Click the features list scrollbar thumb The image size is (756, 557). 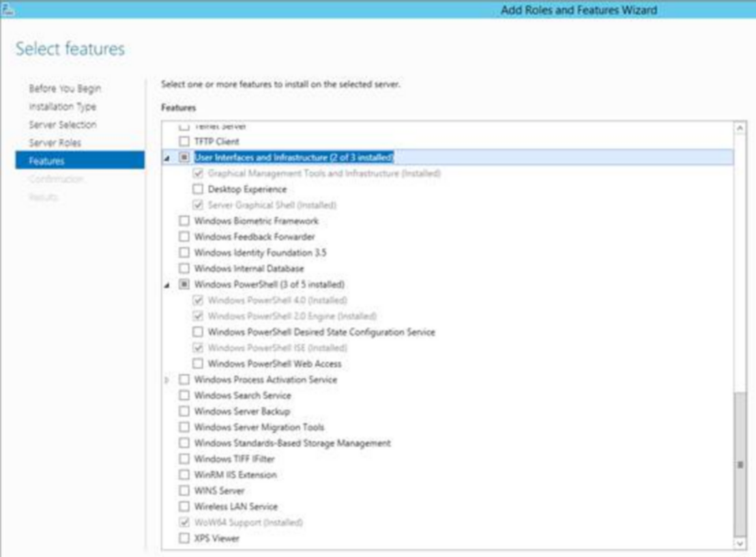pyautogui.click(x=740, y=464)
